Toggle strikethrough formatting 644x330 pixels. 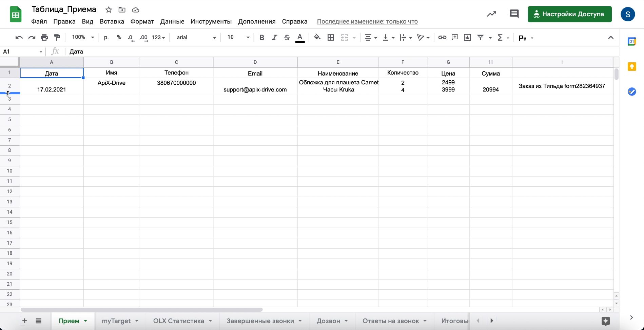[287, 38]
